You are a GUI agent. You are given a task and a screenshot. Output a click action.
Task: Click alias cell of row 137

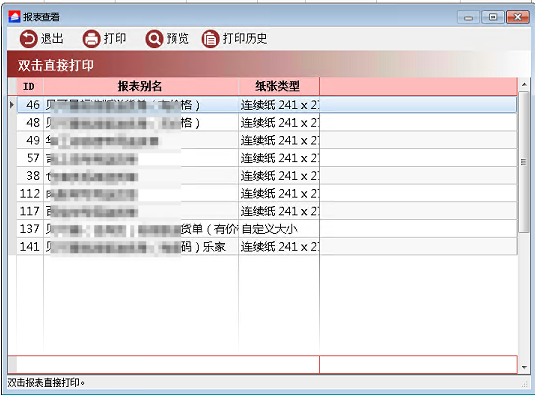point(141,229)
